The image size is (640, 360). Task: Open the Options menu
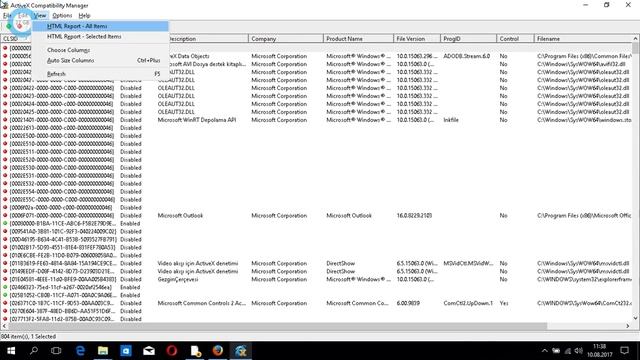[x=62, y=16]
